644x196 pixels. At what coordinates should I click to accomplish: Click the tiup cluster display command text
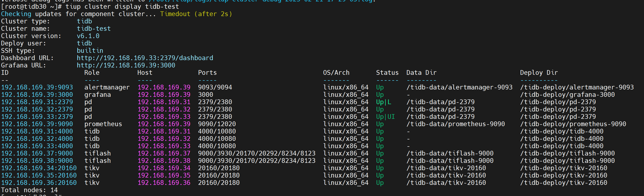coord(122,6)
